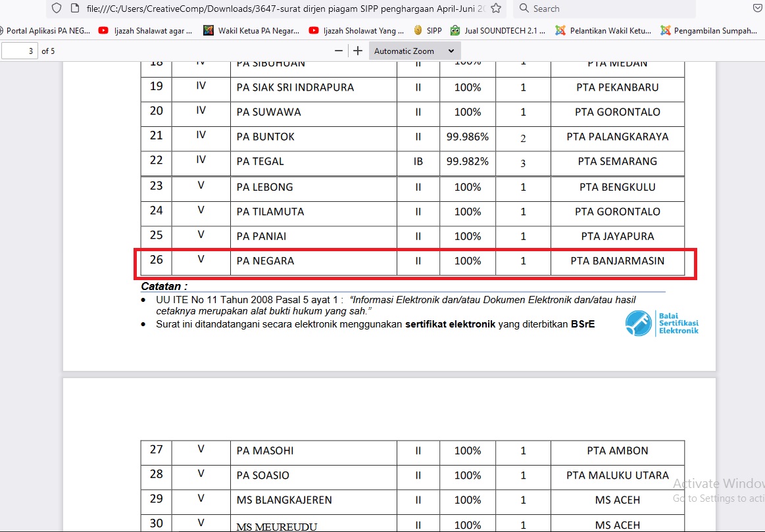This screenshot has height=532, width=765.
Task: Open Pelantikan Wakil Ketu bookmark
Action: click(x=603, y=31)
